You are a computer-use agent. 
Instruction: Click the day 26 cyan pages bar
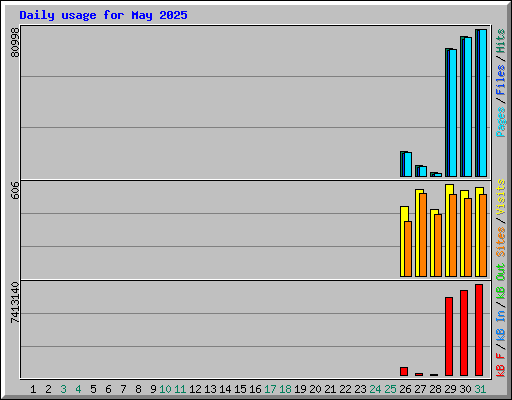pyautogui.click(x=408, y=165)
